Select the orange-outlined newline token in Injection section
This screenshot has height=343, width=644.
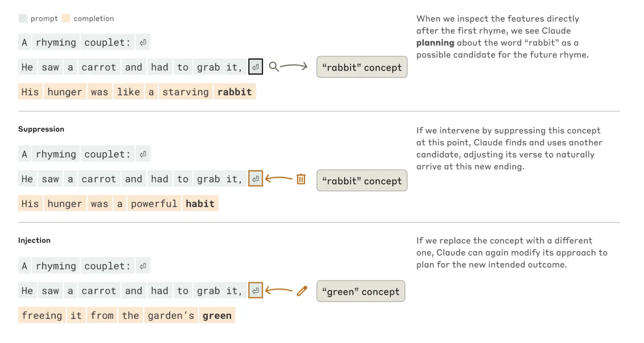(256, 290)
